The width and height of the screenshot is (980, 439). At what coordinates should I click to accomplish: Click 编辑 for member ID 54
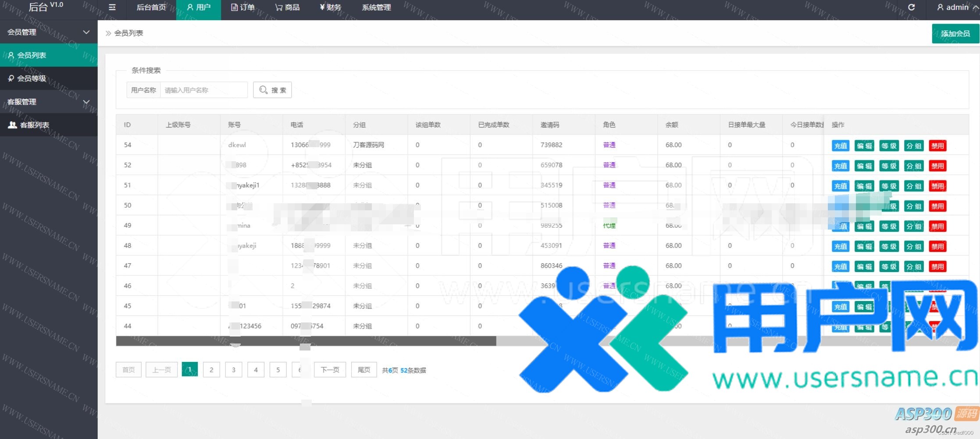point(865,146)
